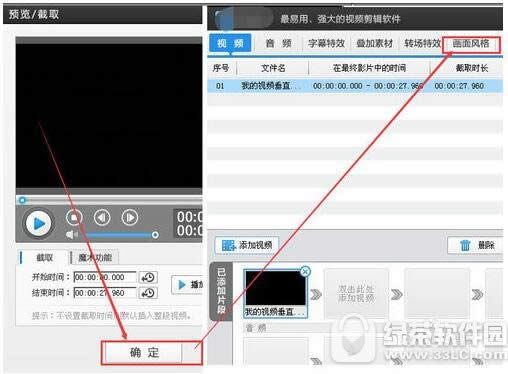Click the 开始时间 input field
This screenshot has width=508, height=374.
(x=105, y=277)
